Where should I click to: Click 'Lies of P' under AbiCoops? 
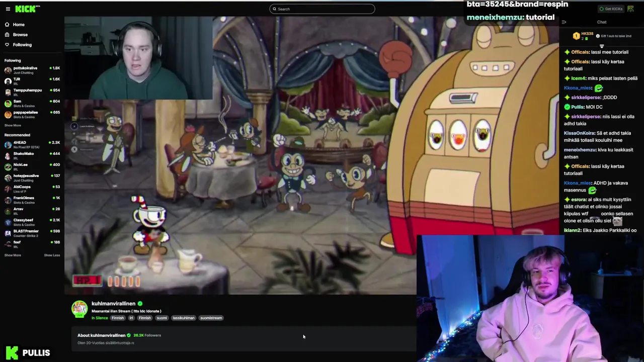point(20,192)
